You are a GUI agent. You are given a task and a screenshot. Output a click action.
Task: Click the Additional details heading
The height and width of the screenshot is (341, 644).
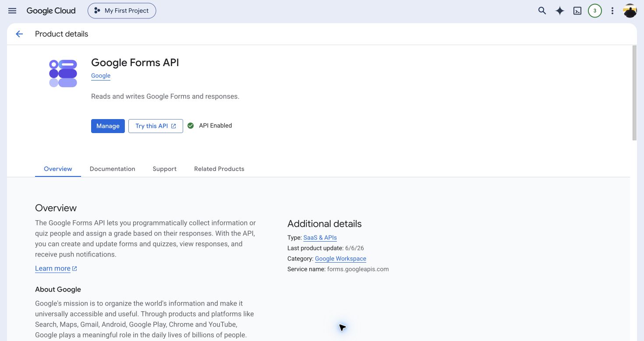click(325, 224)
